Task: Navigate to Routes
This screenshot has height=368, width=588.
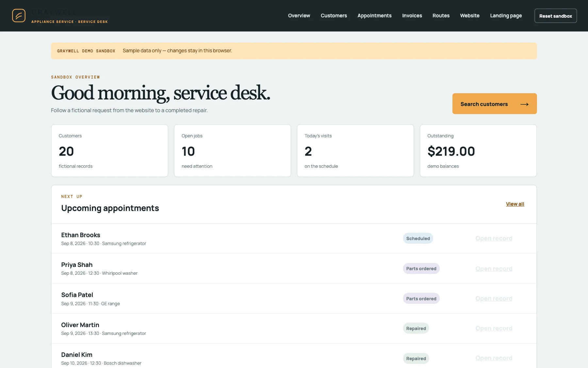Action: (441, 16)
